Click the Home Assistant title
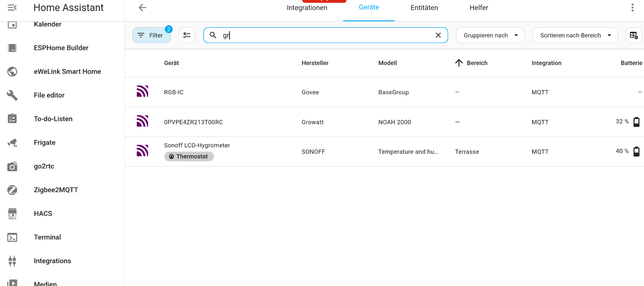 point(69,7)
